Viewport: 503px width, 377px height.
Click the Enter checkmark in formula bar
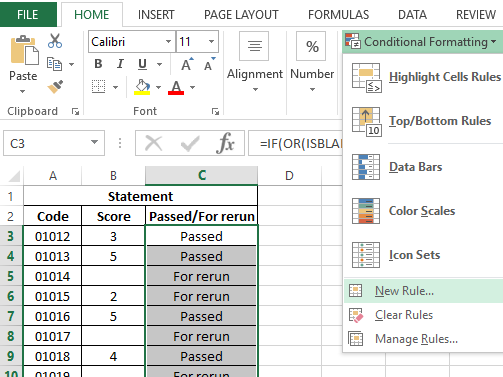pos(190,144)
